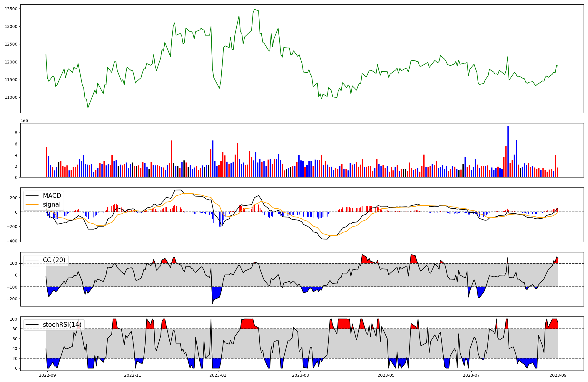Click the 13500 price axis tick label

pyautogui.click(x=11, y=9)
